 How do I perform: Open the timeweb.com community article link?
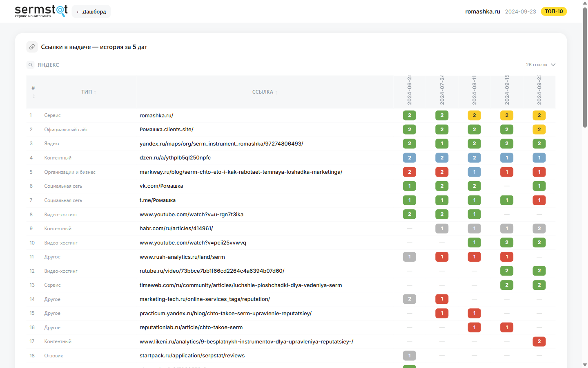coord(241,285)
